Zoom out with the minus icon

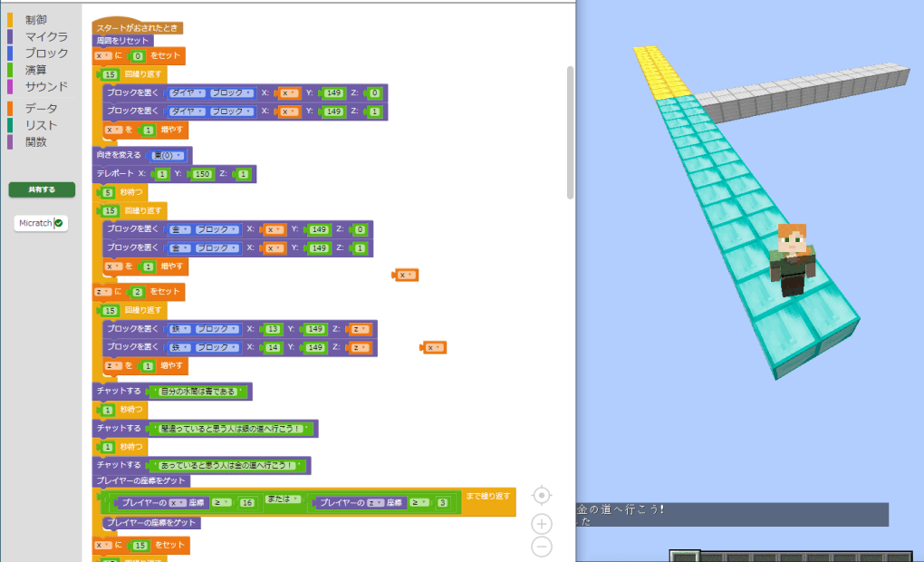tap(541, 546)
